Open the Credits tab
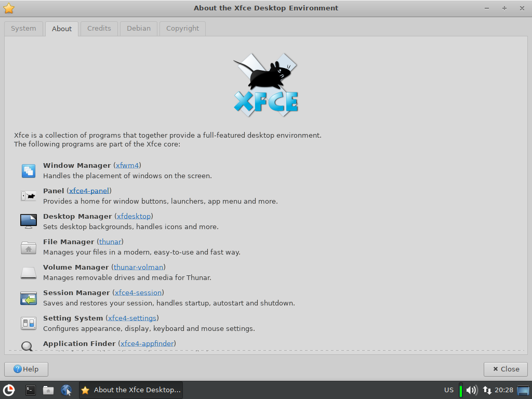 click(99, 29)
